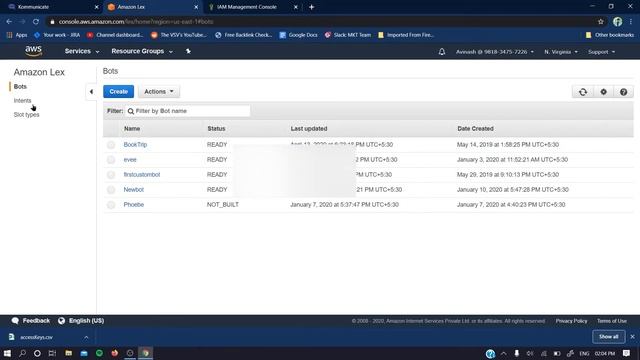Open the BookTrip bot link
This screenshot has width=640, height=360.
pyautogui.click(x=135, y=144)
